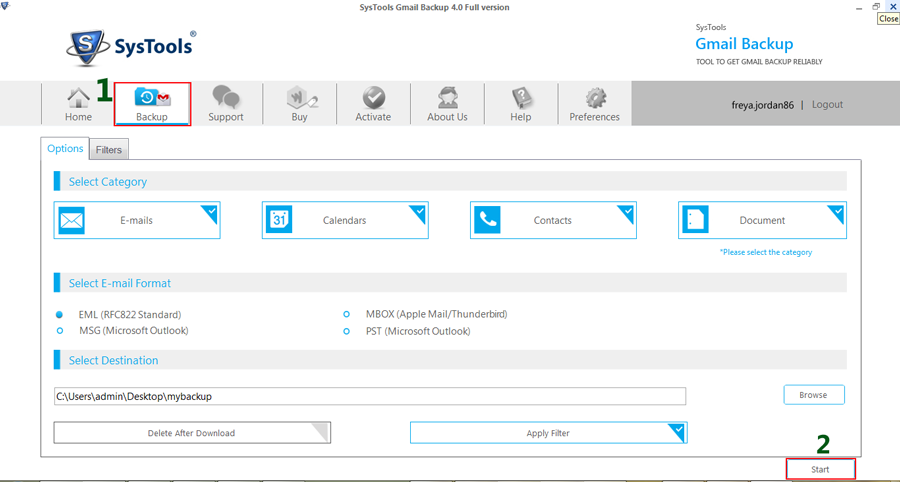Screen dimensions: 900x482
Task: Close the SysTools Gmail Backup window
Action: tap(892, 6)
